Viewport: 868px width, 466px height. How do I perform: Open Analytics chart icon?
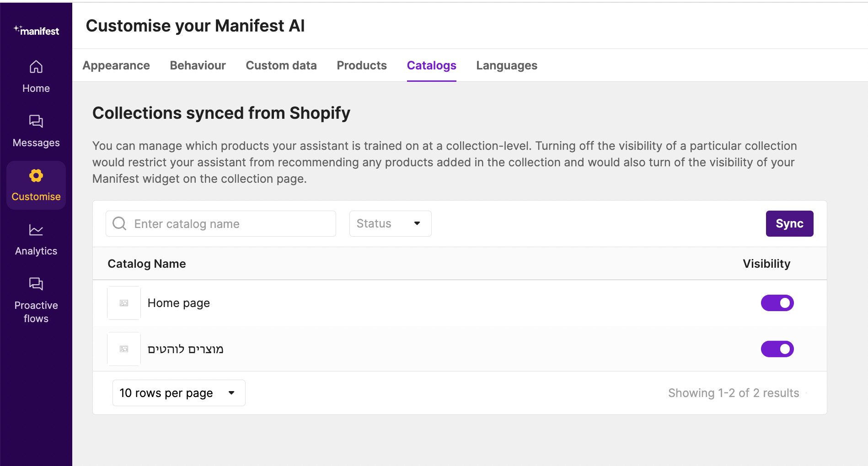point(36,230)
